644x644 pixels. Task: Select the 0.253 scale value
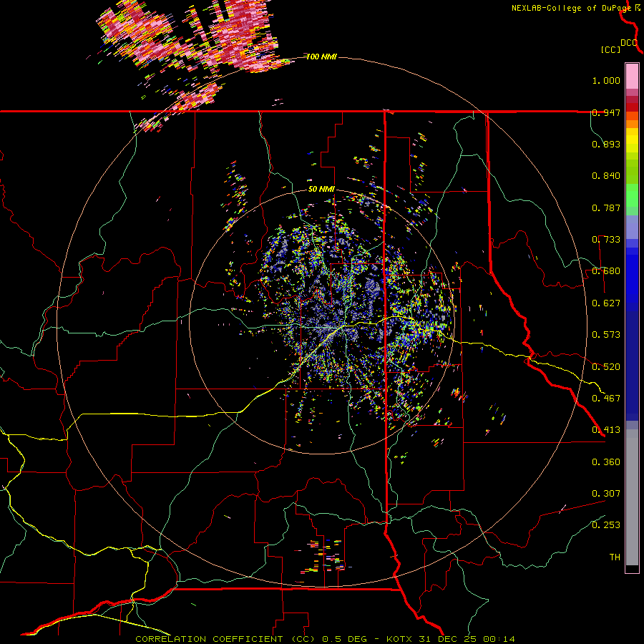click(606, 525)
